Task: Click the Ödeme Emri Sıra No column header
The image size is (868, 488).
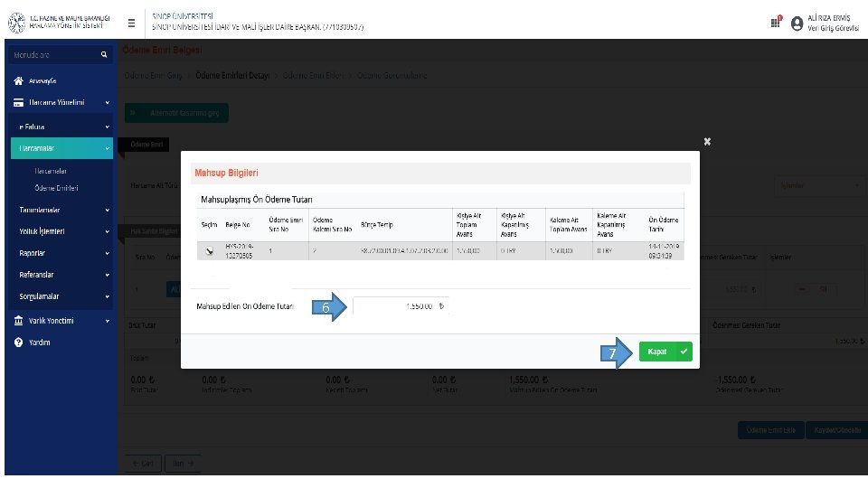Action: click(x=286, y=224)
